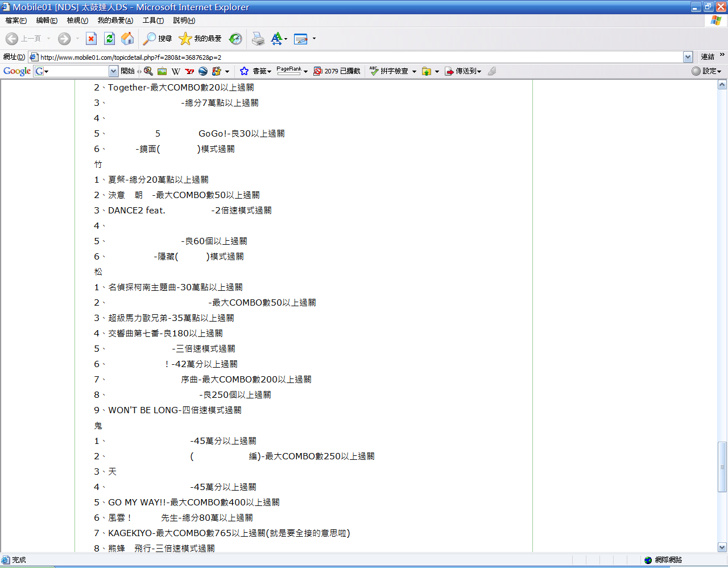
Task: Click the vertical scrollbar thumb
Action: [x=722, y=467]
